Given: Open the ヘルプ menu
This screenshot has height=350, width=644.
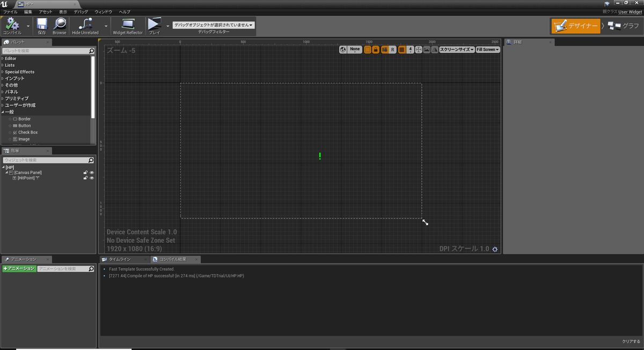Looking at the screenshot, I should tap(125, 11).
